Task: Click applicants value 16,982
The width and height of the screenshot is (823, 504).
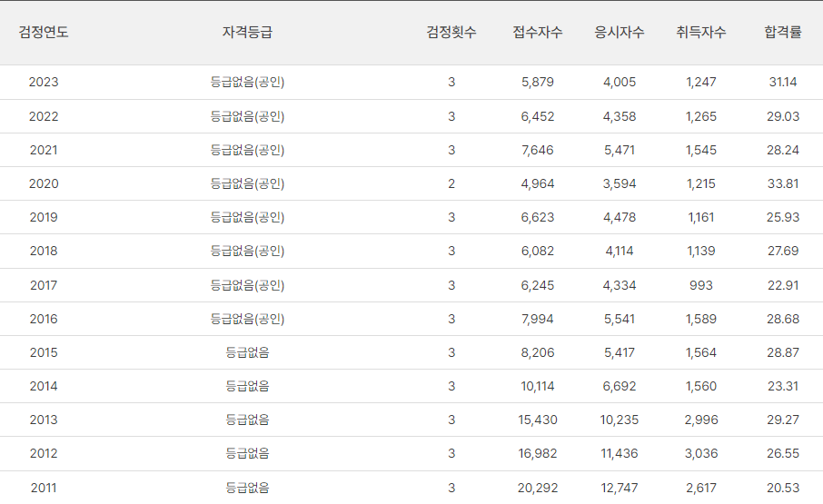Action: [538, 453]
